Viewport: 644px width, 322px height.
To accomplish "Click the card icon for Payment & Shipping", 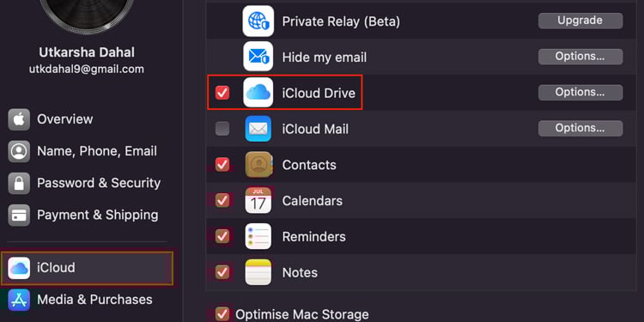I will tap(19, 215).
